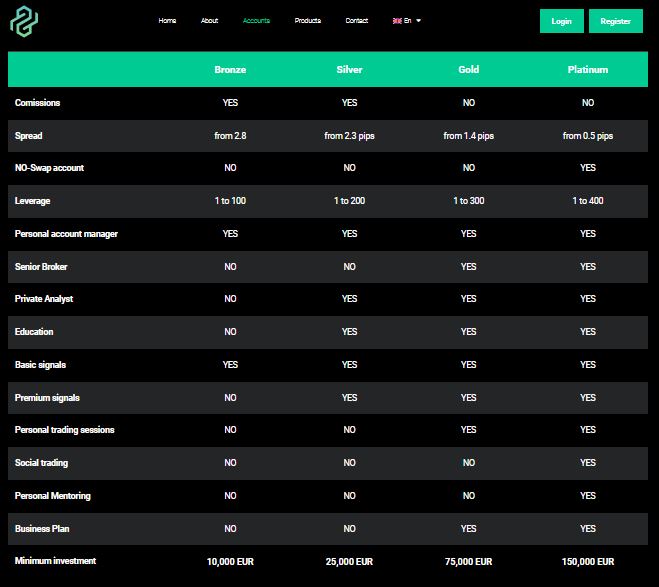
Task: Click the Social trading row label
Action: (41, 463)
